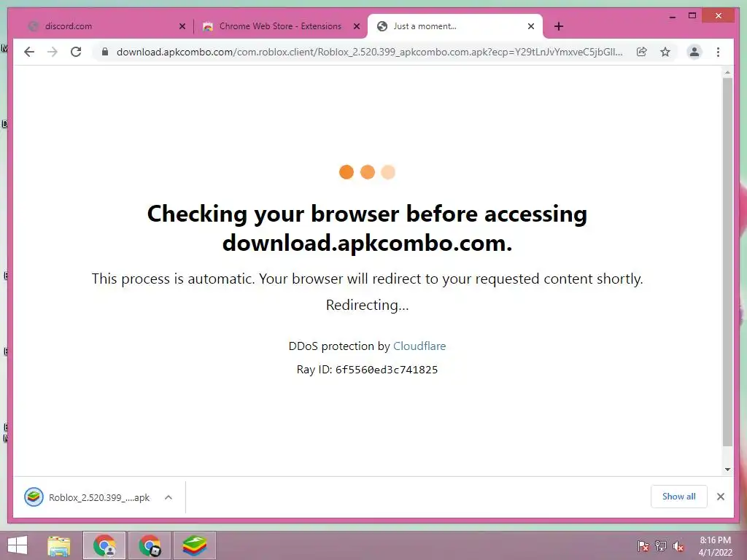Switch to discord.com tab
747x560 pixels.
click(106, 26)
